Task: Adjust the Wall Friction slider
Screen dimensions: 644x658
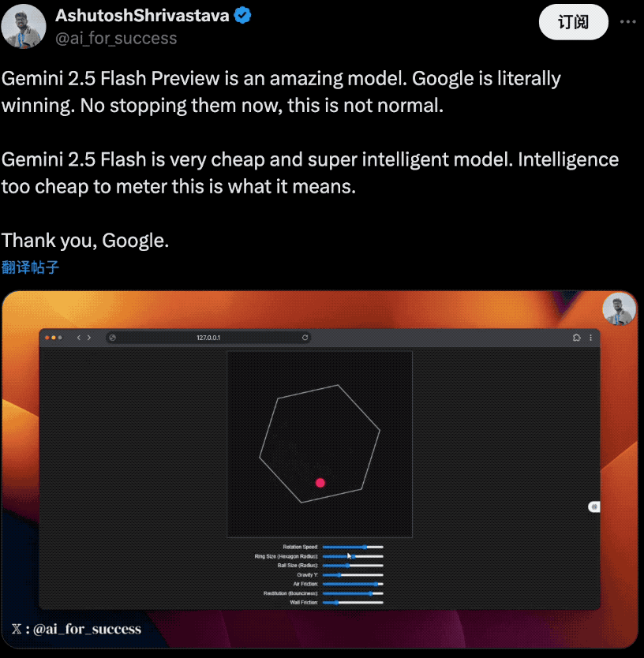Action: [x=353, y=603]
